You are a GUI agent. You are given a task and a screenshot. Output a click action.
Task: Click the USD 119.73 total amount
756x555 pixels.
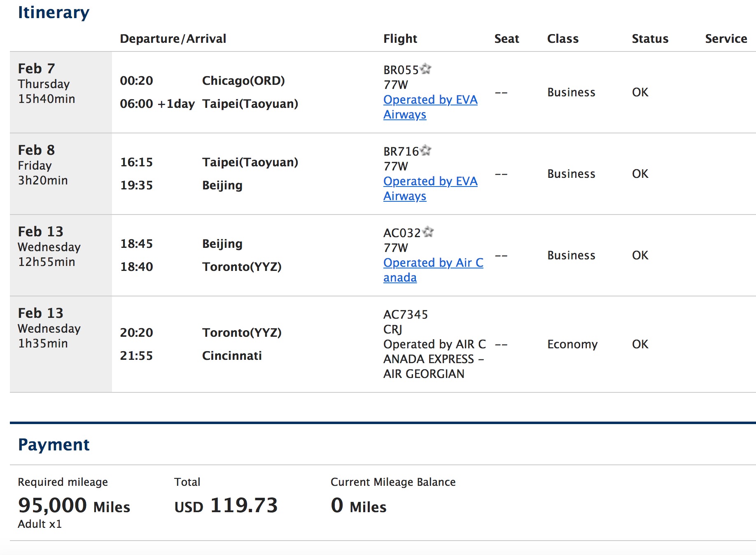point(226,506)
